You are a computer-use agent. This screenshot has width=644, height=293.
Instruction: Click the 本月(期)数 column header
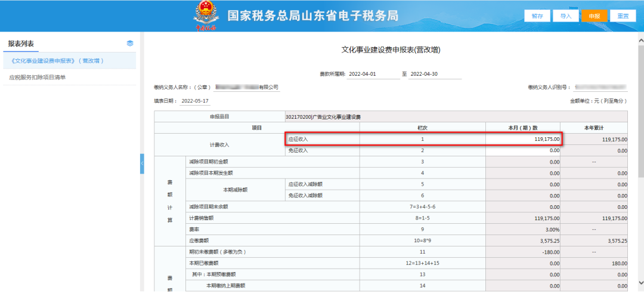523,128
